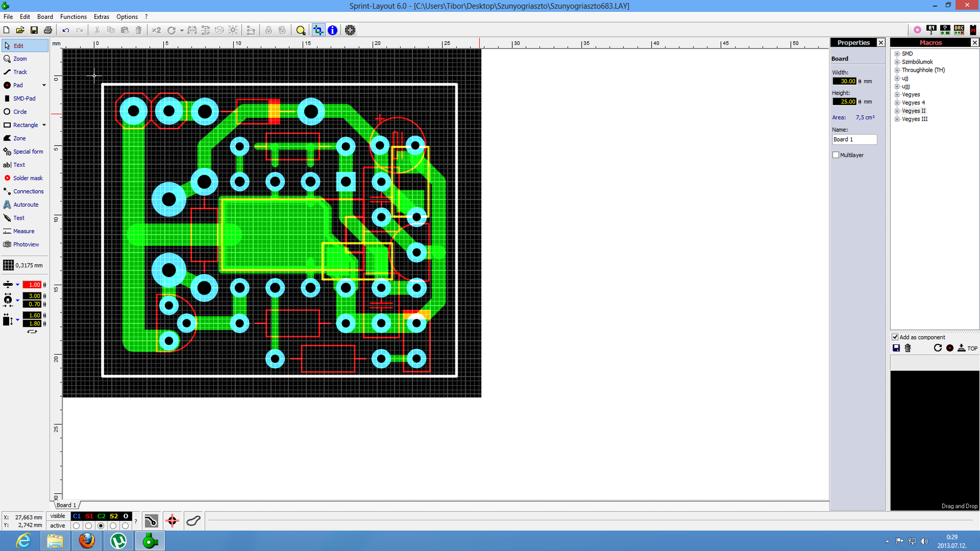
Task: Set C2 as the active layer
Action: pyautogui.click(x=101, y=526)
